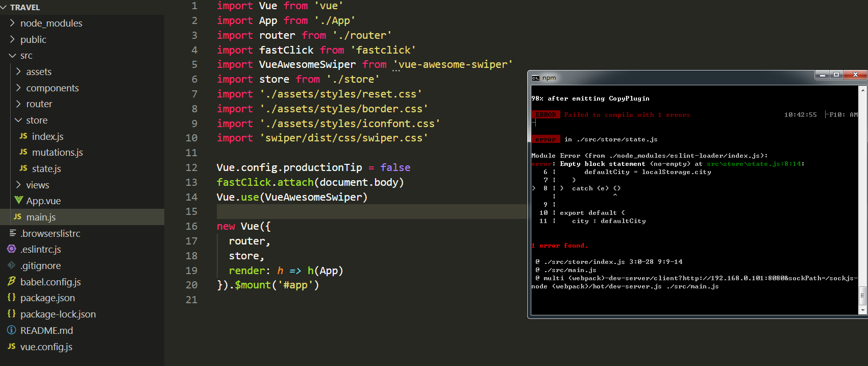The height and width of the screenshot is (366, 868).
Task: Click the braces icon beside package.json
Action: 12,298
